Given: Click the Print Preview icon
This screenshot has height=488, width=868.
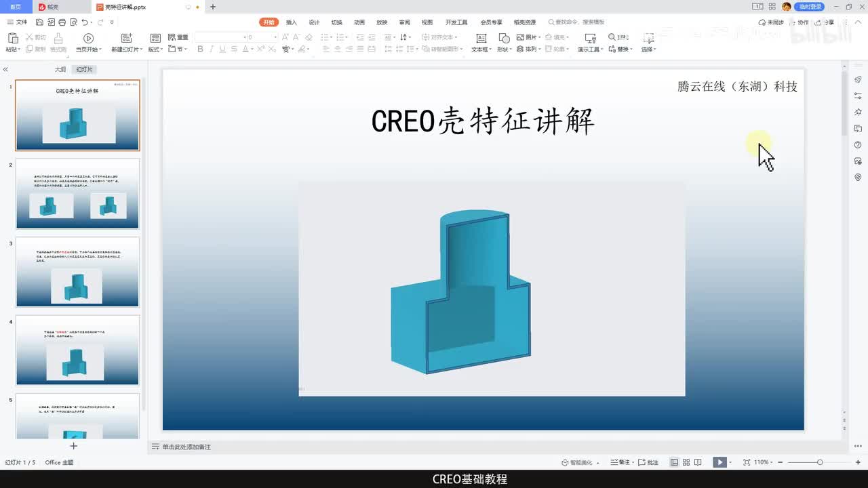Looking at the screenshot, I should (x=75, y=22).
